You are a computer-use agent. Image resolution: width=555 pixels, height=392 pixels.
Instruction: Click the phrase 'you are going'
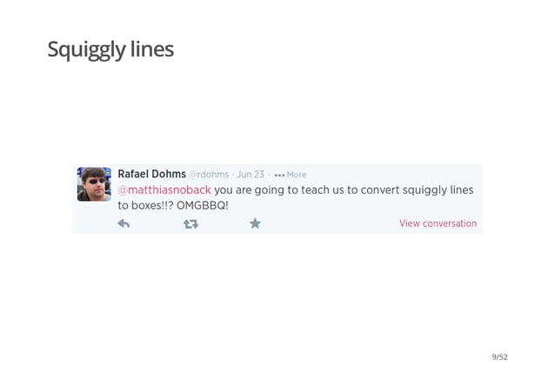(x=249, y=190)
